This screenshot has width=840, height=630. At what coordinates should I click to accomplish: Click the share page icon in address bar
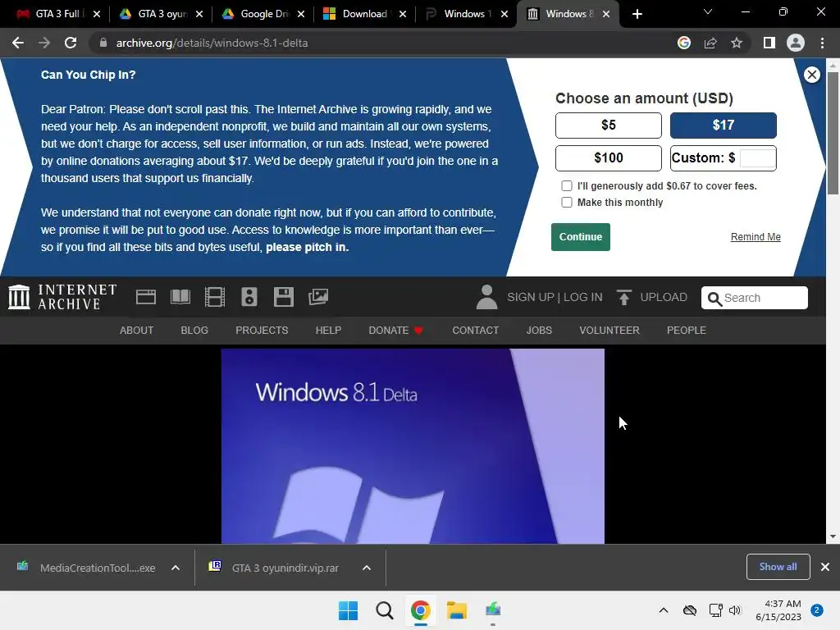(x=710, y=43)
